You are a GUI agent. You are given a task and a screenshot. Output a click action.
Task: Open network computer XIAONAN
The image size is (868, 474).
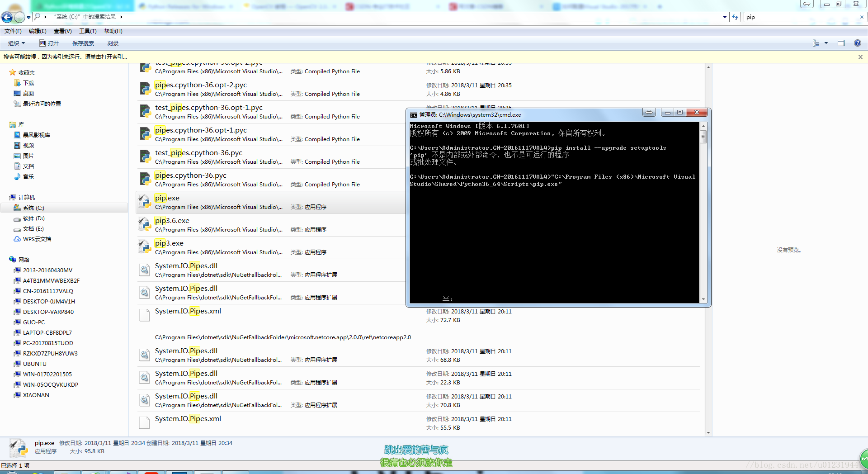click(x=36, y=395)
